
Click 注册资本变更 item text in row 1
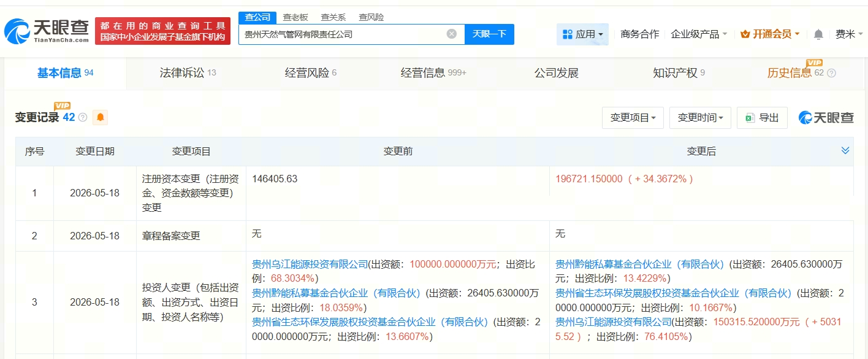(191, 193)
